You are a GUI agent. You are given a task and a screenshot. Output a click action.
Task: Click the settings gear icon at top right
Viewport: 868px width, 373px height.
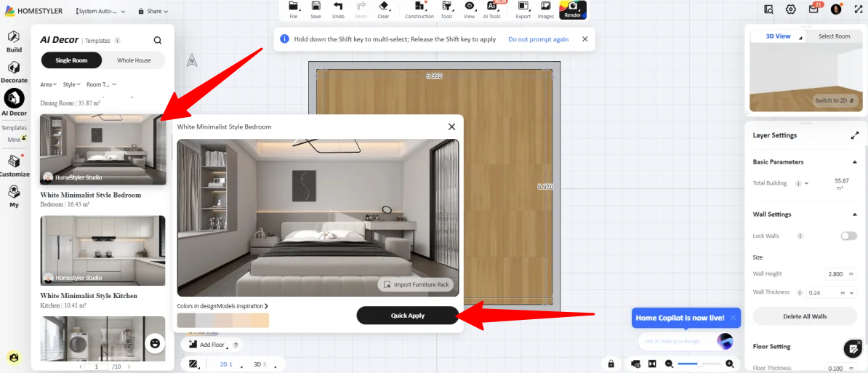[790, 9]
